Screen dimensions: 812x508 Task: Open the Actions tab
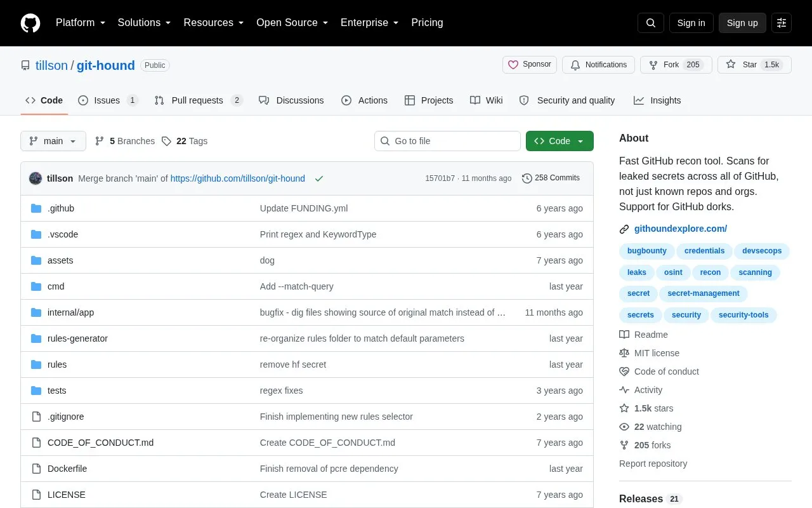[x=364, y=100]
